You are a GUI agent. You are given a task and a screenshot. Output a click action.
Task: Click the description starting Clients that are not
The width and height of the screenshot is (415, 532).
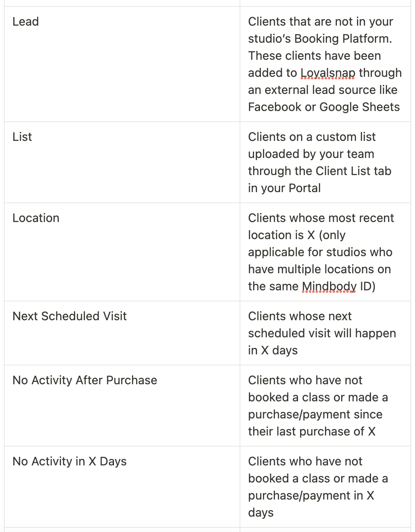[325, 64]
